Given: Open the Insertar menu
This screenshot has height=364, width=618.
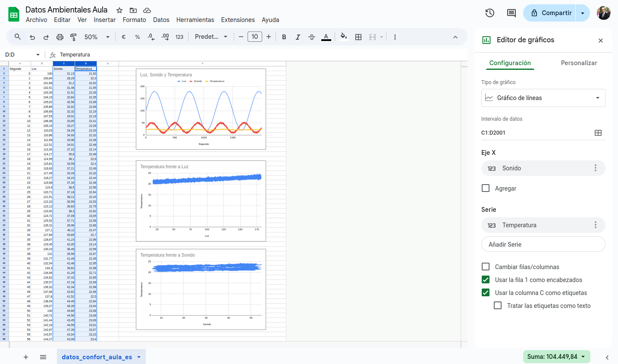Looking at the screenshot, I should coord(104,20).
